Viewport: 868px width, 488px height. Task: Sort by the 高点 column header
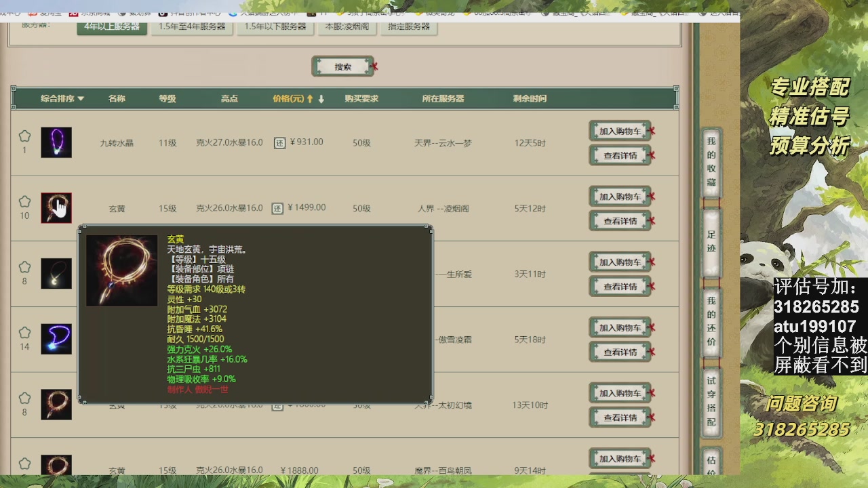pos(229,99)
